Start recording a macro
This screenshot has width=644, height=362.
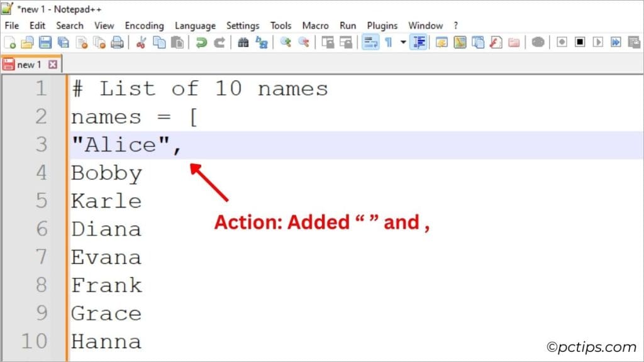click(x=561, y=42)
